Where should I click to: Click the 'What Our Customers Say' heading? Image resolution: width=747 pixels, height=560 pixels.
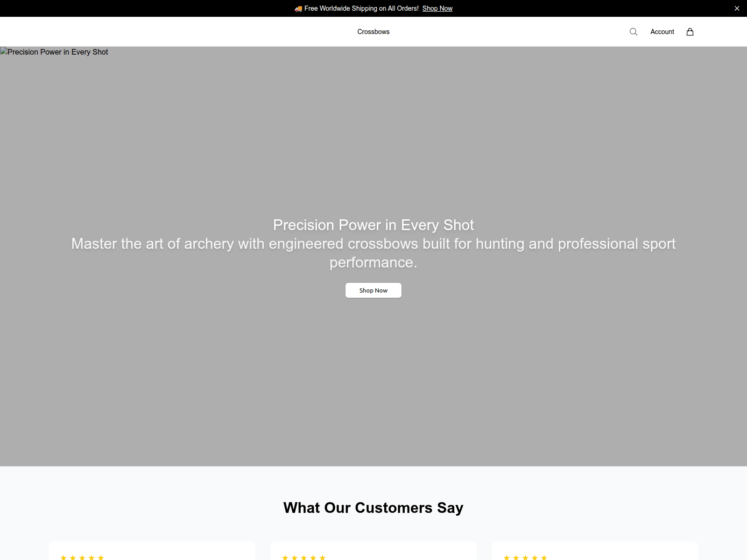(373, 508)
